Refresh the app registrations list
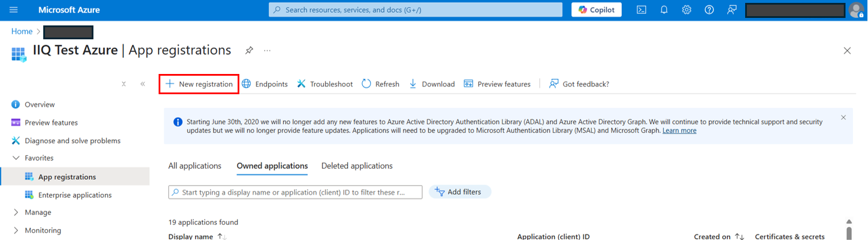 381,84
